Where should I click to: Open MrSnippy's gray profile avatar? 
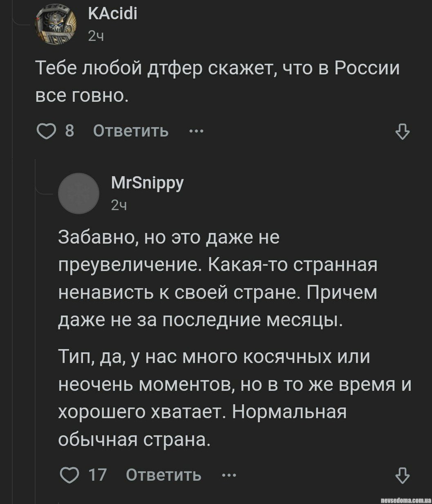[78, 193]
